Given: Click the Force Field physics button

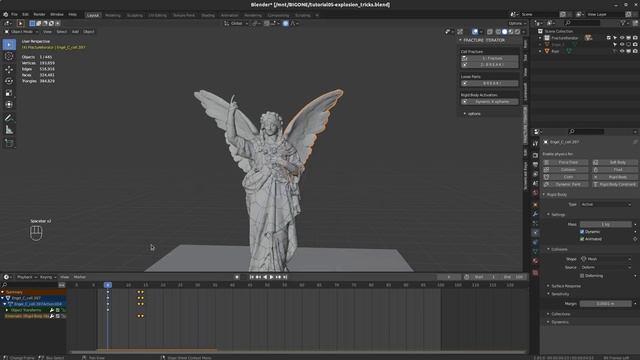Looking at the screenshot, I should [x=565, y=162].
